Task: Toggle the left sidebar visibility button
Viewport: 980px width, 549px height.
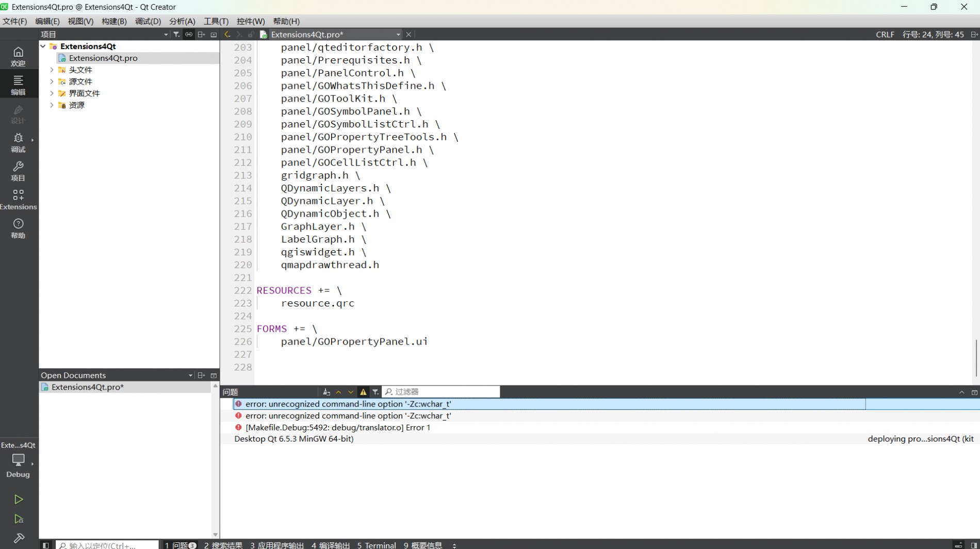Action: pyautogui.click(x=46, y=545)
